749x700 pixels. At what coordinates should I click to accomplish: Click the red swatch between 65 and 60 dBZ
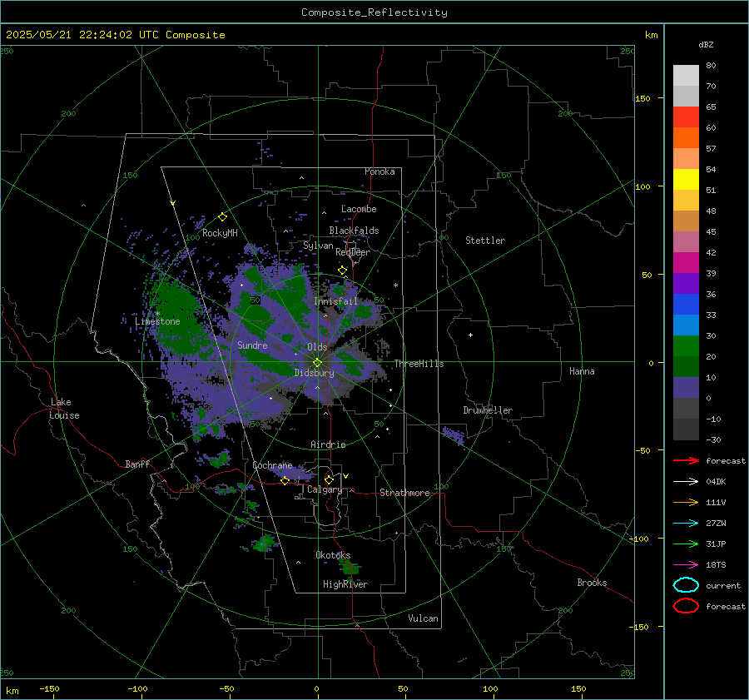click(686, 117)
